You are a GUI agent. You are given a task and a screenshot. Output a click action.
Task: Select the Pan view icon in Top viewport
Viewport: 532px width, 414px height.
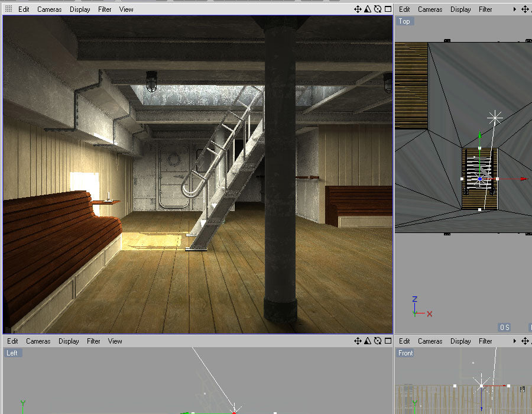coord(525,9)
